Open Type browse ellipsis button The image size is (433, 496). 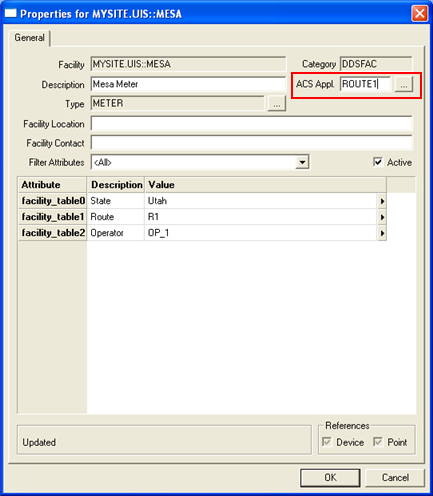point(276,104)
